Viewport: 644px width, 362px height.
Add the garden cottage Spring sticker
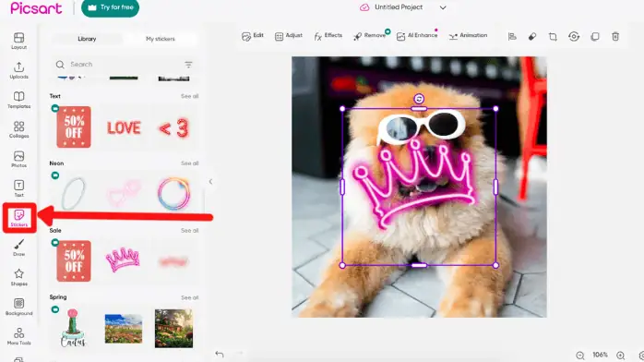pyautogui.click(x=173, y=329)
